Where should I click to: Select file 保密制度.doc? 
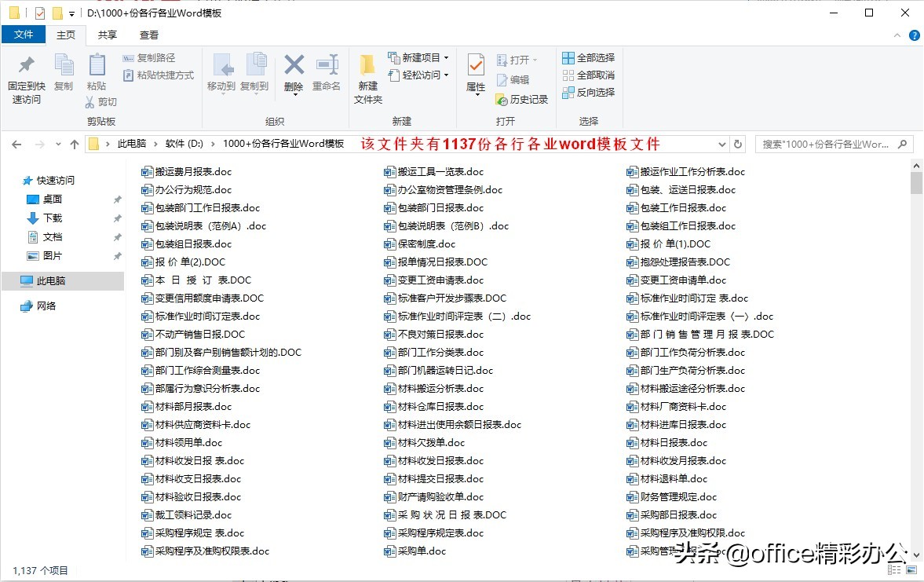(x=419, y=244)
